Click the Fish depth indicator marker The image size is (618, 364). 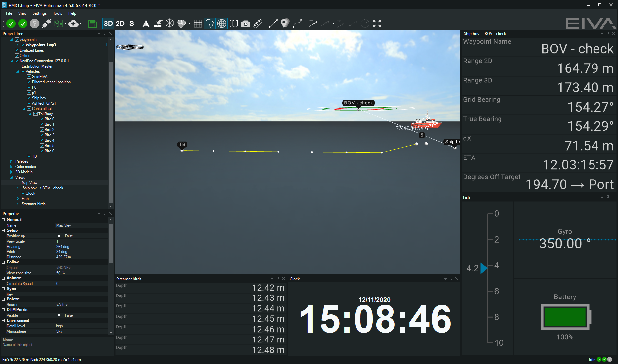(x=484, y=268)
